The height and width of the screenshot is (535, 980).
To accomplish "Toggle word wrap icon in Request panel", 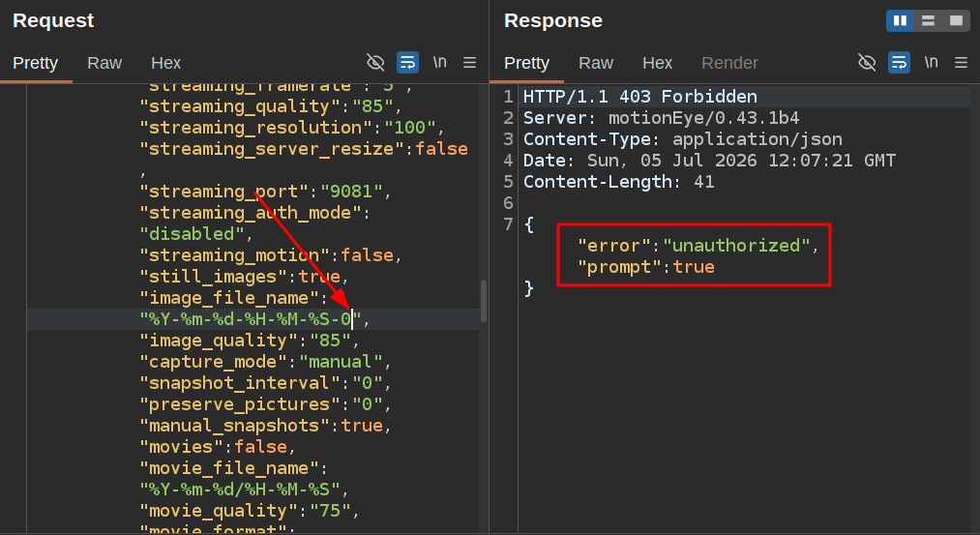I will pyautogui.click(x=407, y=63).
